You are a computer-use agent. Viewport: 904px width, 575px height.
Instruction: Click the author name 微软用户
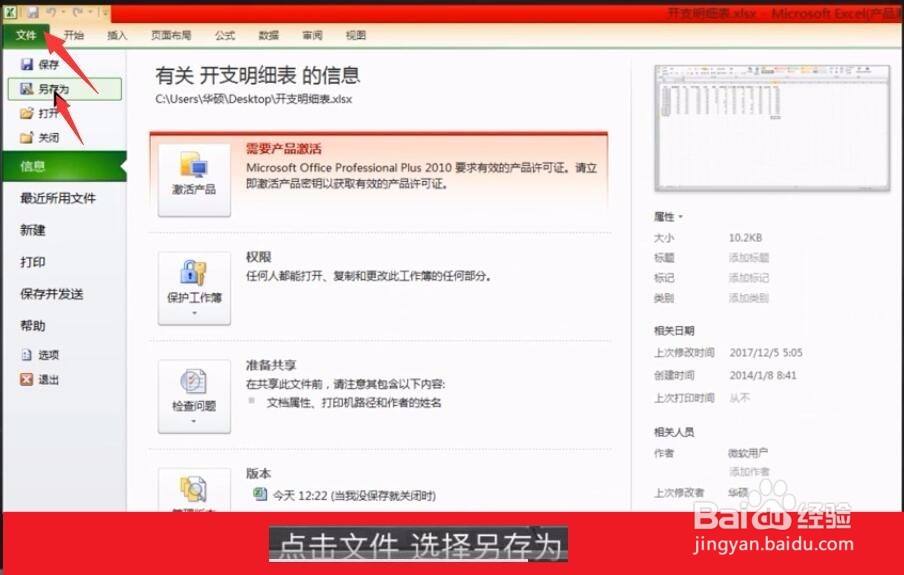748,453
